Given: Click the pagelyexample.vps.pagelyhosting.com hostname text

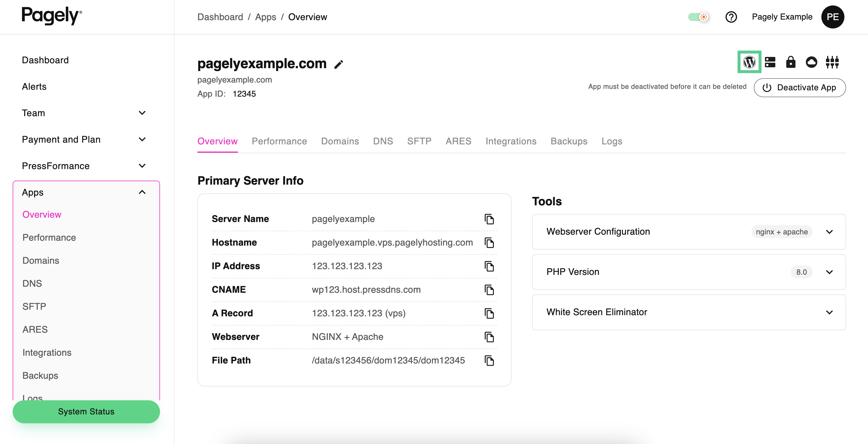Looking at the screenshot, I should coord(392,243).
